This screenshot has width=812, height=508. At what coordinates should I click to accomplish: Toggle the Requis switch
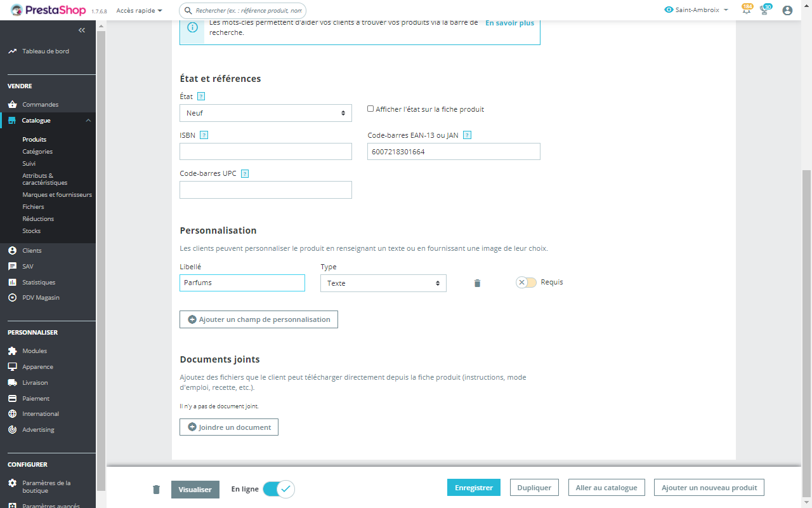coord(526,283)
